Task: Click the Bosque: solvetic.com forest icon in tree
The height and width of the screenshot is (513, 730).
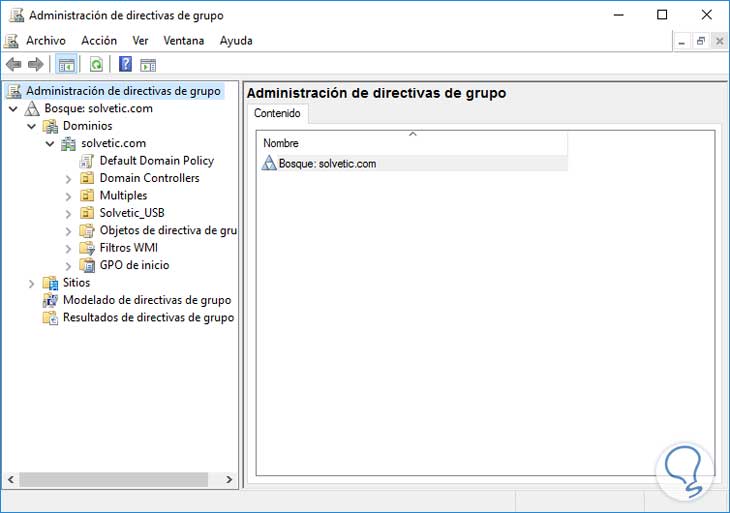Action: pos(32,108)
